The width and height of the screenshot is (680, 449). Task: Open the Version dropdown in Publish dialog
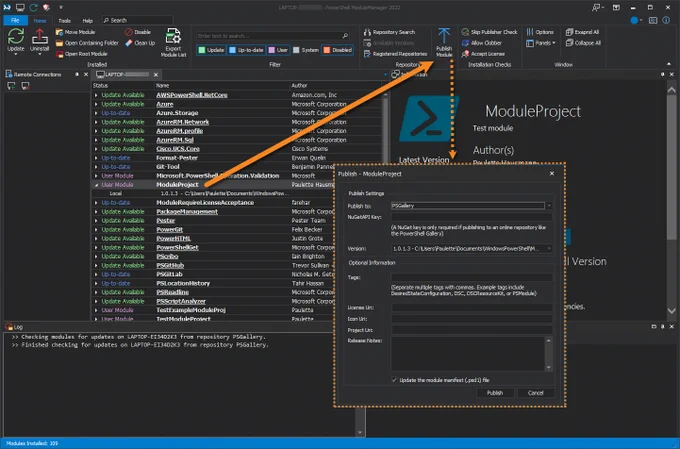pyautogui.click(x=549, y=249)
